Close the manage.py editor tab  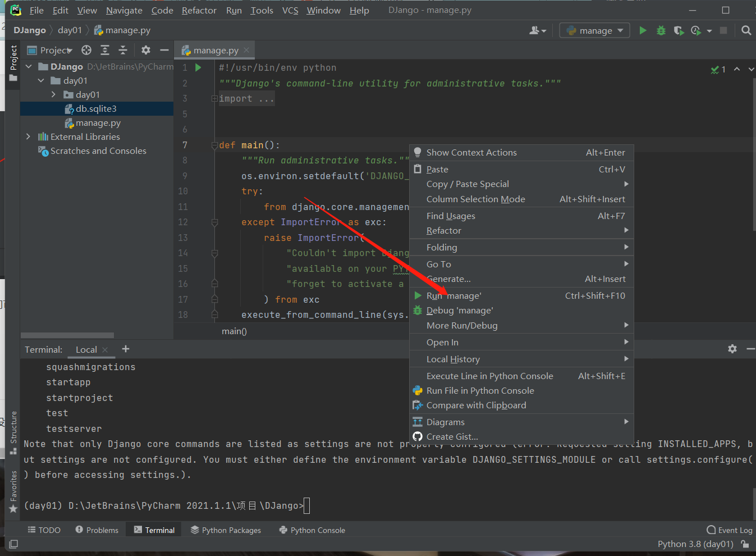pos(246,50)
